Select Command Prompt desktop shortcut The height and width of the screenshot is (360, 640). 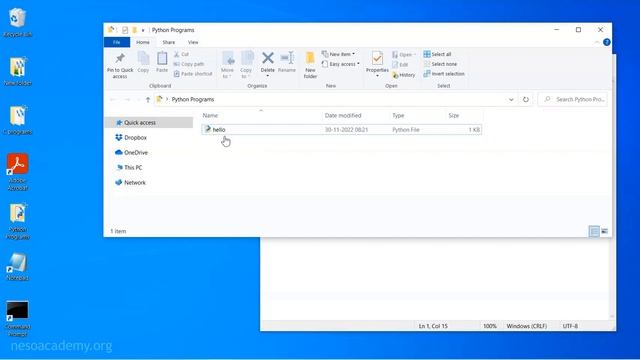pos(18,319)
